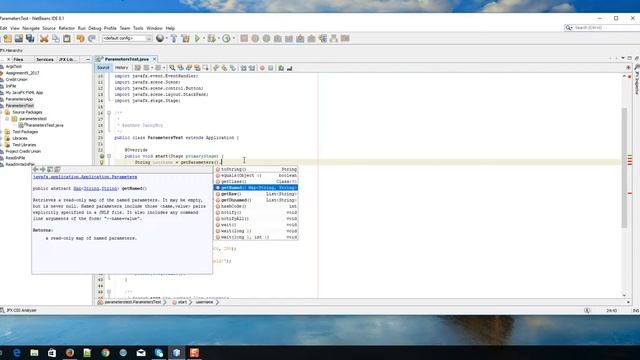Click the Clean and Build icon

click(186, 38)
